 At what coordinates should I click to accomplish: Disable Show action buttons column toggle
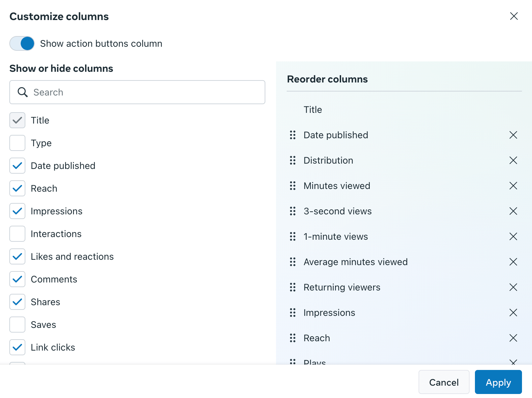click(x=22, y=43)
